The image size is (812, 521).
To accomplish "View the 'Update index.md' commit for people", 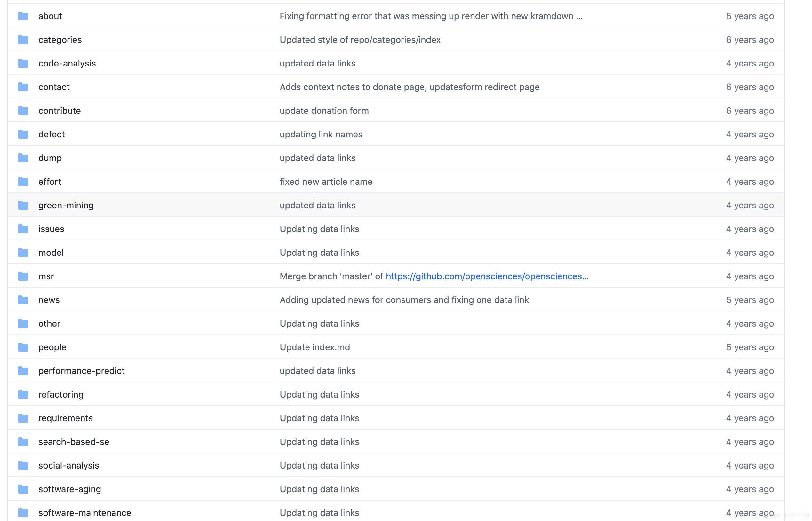I will 314,347.
